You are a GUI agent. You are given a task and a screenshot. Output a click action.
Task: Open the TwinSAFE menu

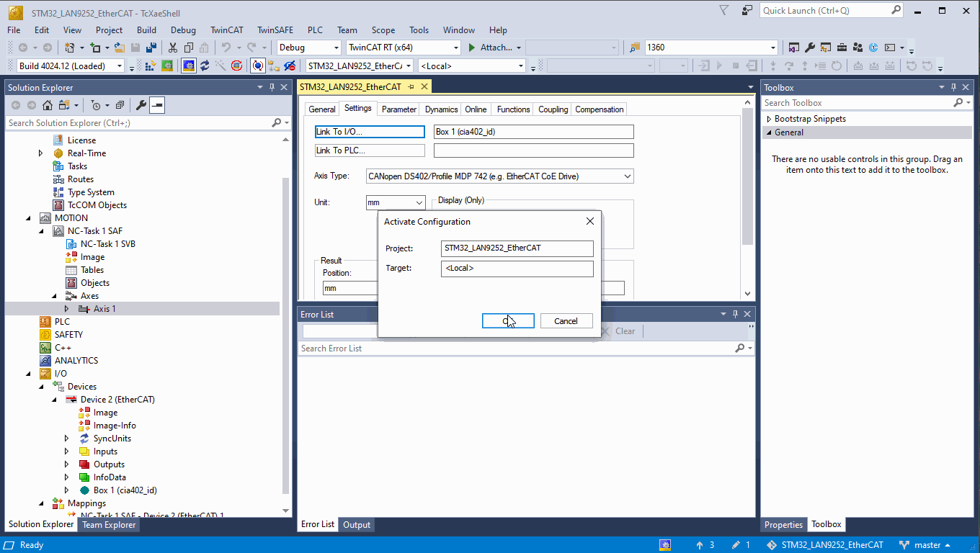[x=275, y=30]
